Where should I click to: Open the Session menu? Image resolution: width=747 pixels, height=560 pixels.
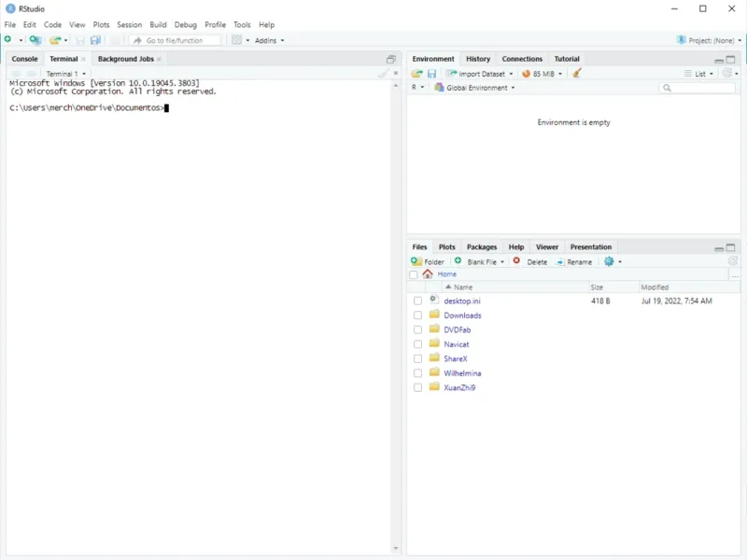(x=129, y=25)
